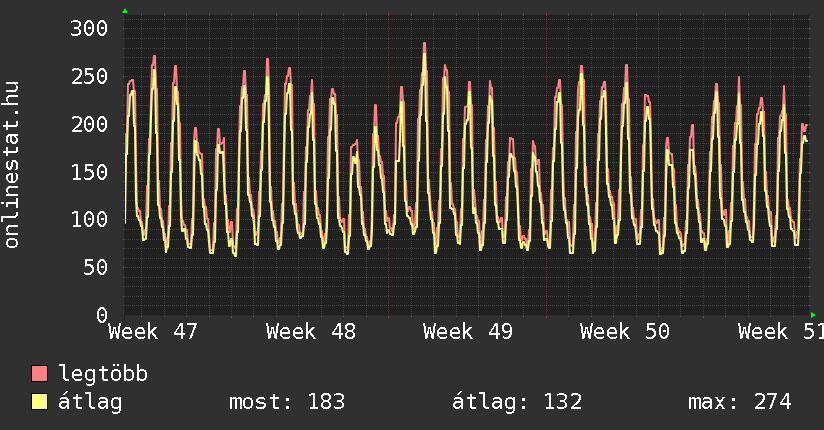Click the Week 47 axis label
The height and width of the screenshot is (430, 824).
coord(153,332)
